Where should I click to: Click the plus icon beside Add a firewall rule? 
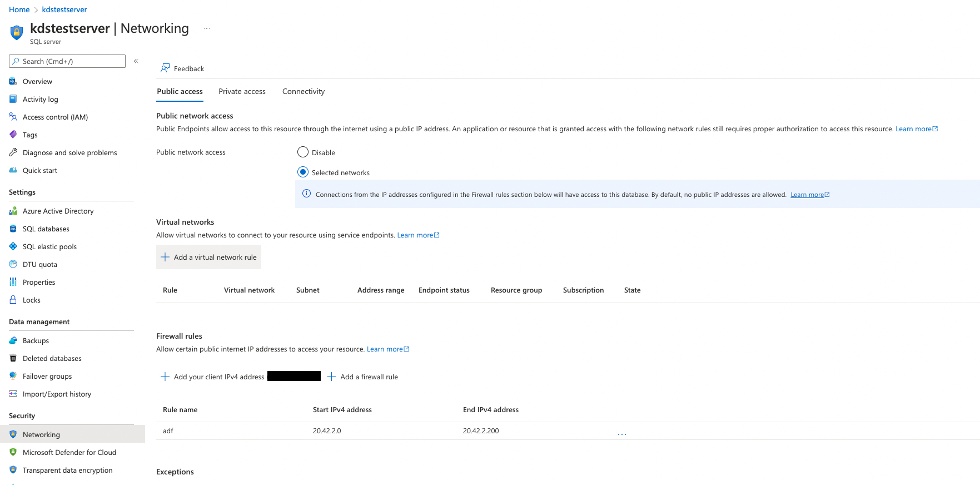point(331,377)
